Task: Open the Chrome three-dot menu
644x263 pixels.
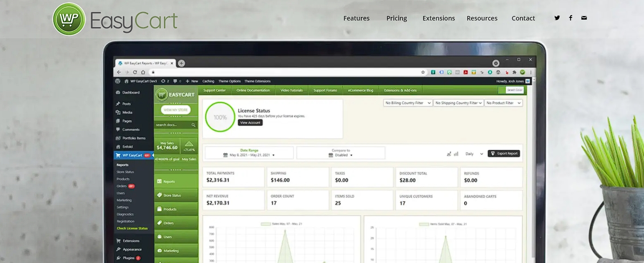Action: [x=531, y=72]
